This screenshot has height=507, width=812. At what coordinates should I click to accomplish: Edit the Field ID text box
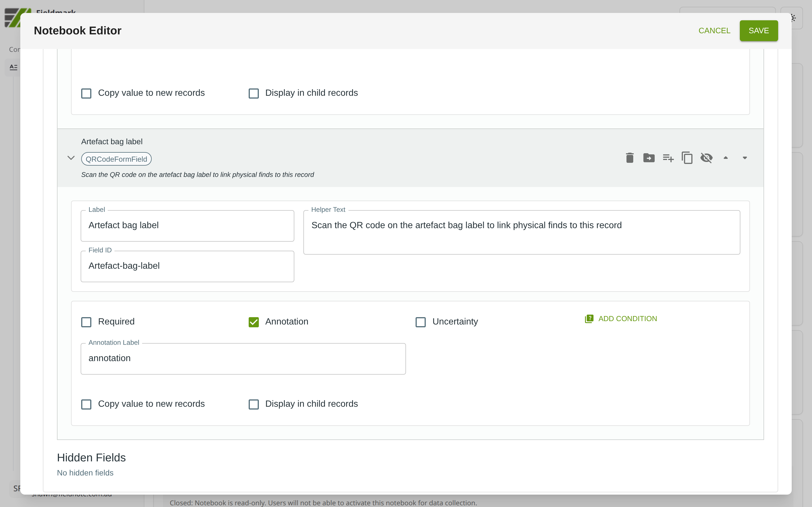(x=187, y=266)
